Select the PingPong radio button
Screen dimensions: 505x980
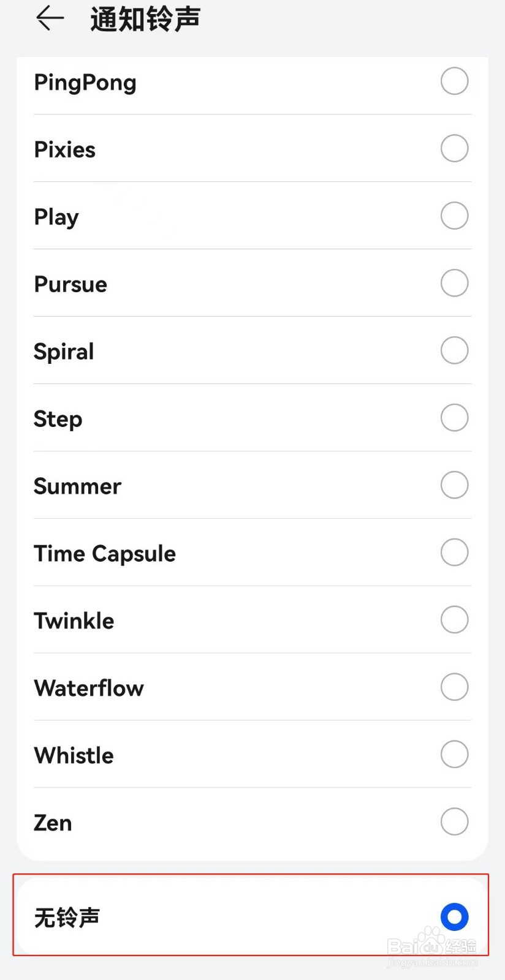(x=454, y=81)
